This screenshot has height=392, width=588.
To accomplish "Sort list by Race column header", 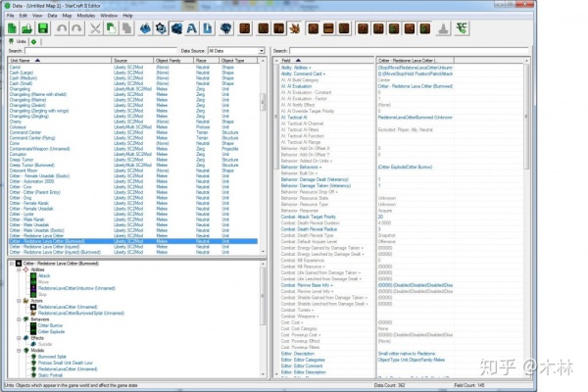I will (206, 60).
